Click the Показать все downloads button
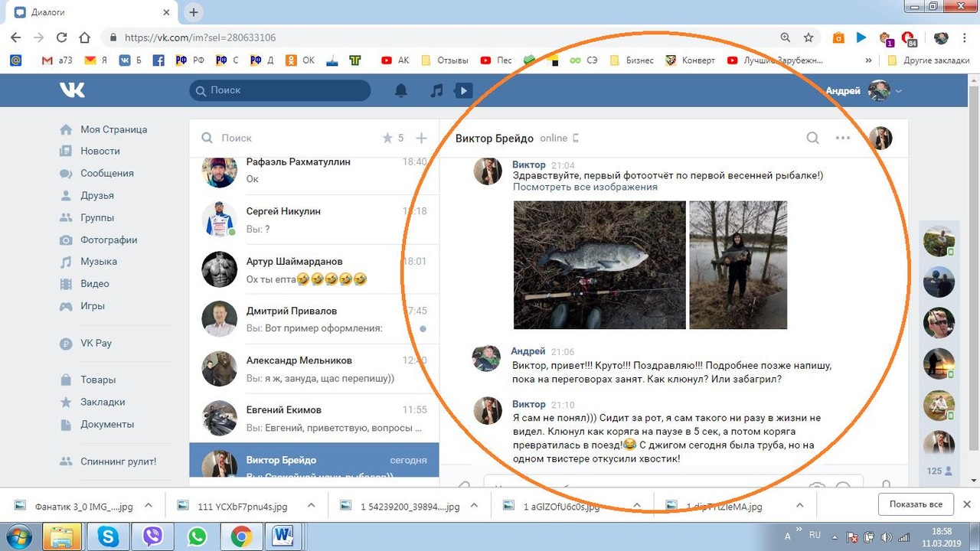The image size is (980, 551). (x=916, y=504)
